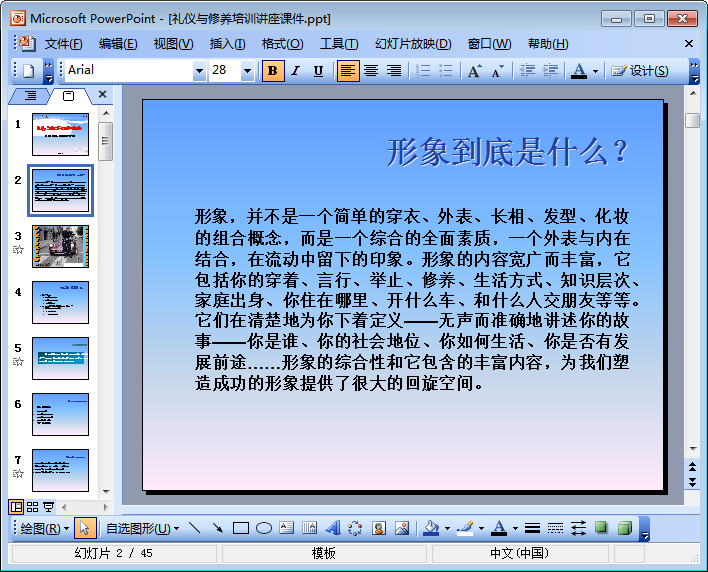Click the font size field showing 28
The width and height of the screenshot is (708, 572).
tap(224, 70)
